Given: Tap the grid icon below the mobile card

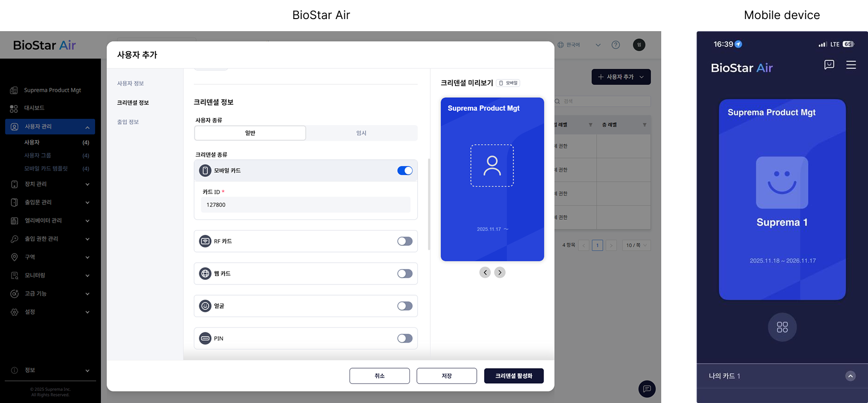Looking at the screenshot, I should point(782,327).
